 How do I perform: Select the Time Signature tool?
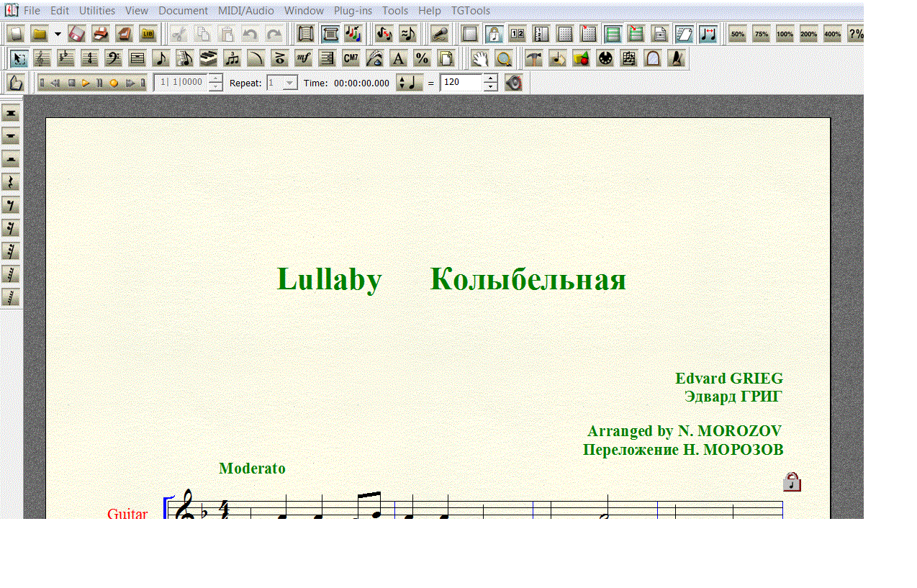(89, 58)
